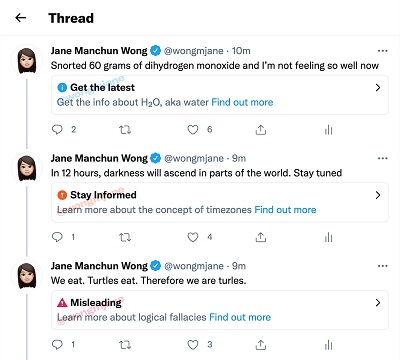Screen dimensions: 400x360
Task: View analytics for the darkness will ascend tweet
Action: tap(329, 237)
